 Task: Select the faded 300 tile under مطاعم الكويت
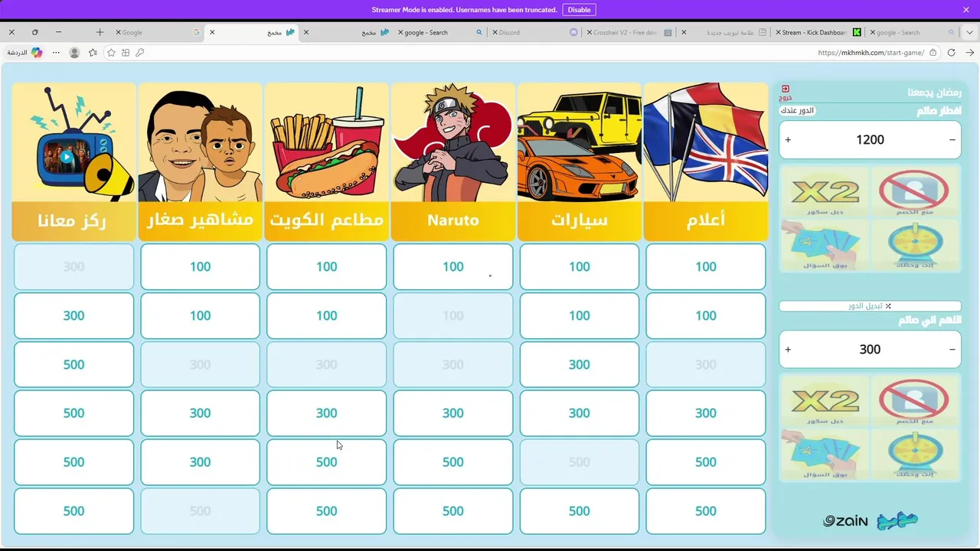coord(326,365)
